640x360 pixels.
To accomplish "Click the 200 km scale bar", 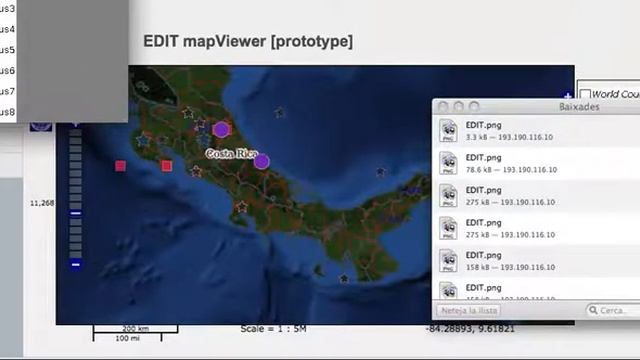I will [x=136, y=329].
